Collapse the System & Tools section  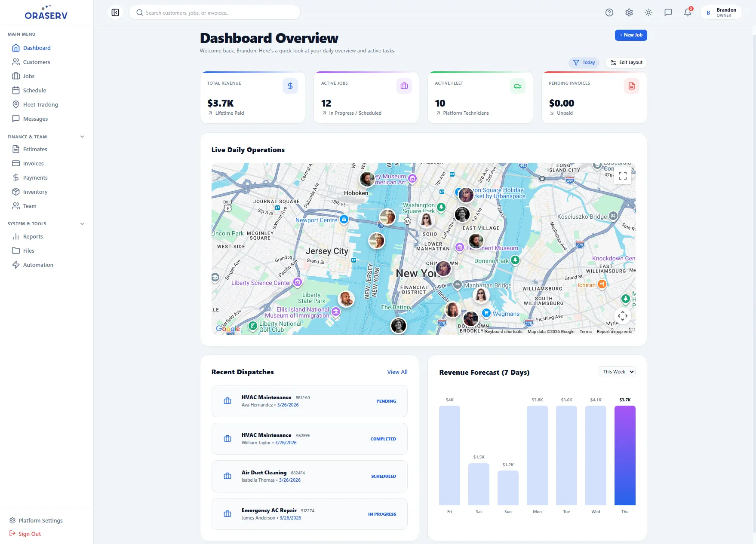click(x=82, y=223)
